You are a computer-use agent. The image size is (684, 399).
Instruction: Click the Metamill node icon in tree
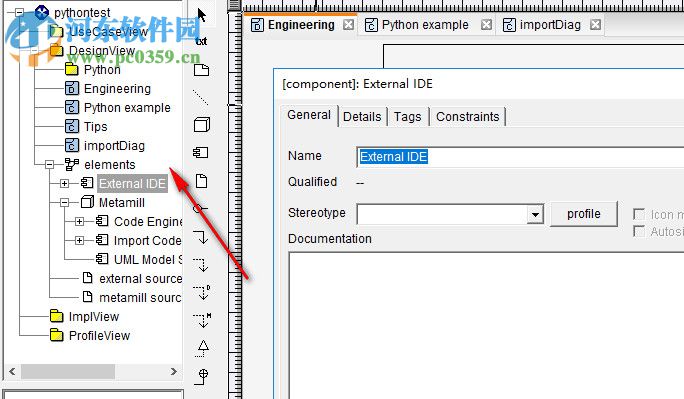87,202
